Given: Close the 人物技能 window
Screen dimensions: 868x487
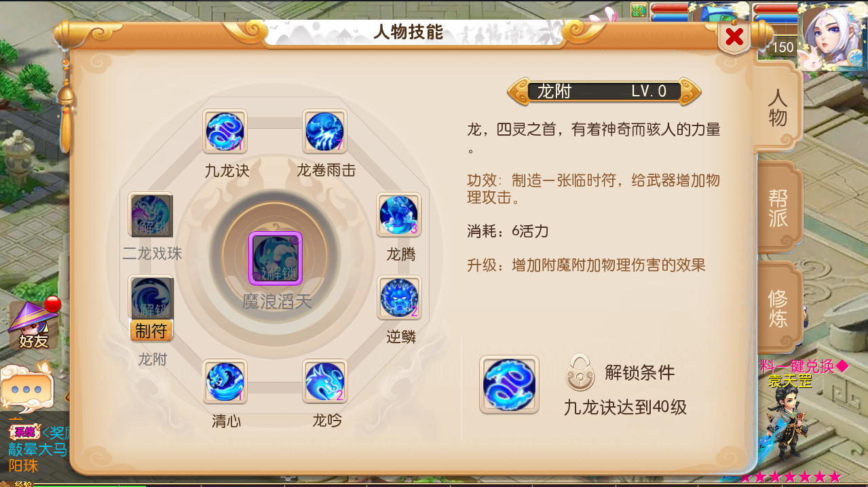Looking at the screenshot, I should (734, 37).
